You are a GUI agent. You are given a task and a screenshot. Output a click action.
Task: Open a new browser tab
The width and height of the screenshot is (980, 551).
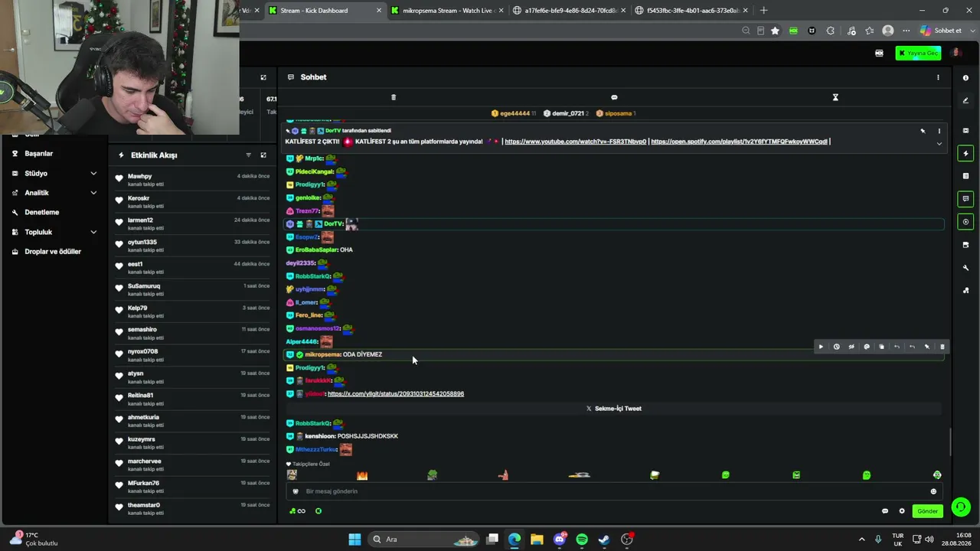763,11
